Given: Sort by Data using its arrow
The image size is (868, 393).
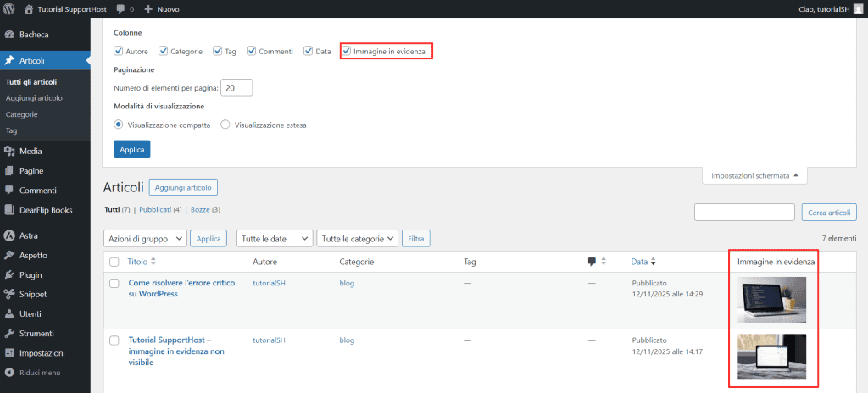Looking at the screenshot, I should [654, 262].
